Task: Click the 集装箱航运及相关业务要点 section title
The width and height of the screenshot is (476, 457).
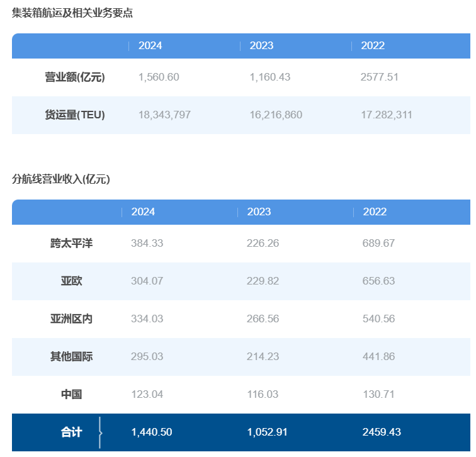Action: coord(72,13)
